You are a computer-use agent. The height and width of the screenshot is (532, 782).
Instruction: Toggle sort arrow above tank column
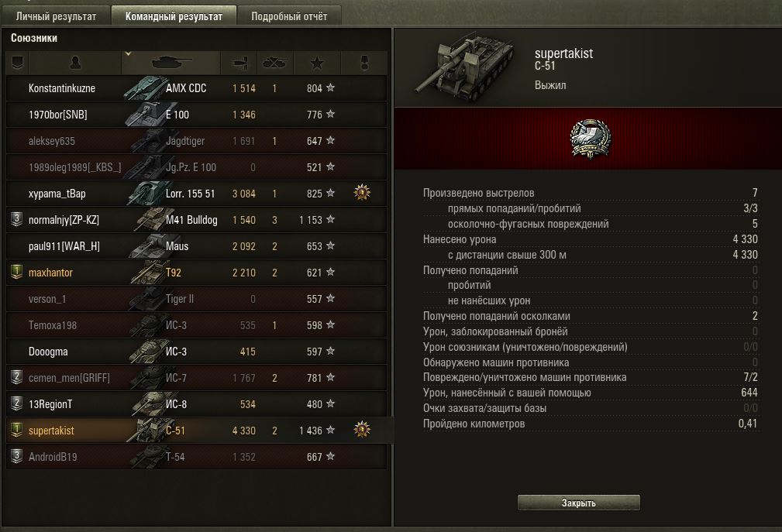[128, 53]
